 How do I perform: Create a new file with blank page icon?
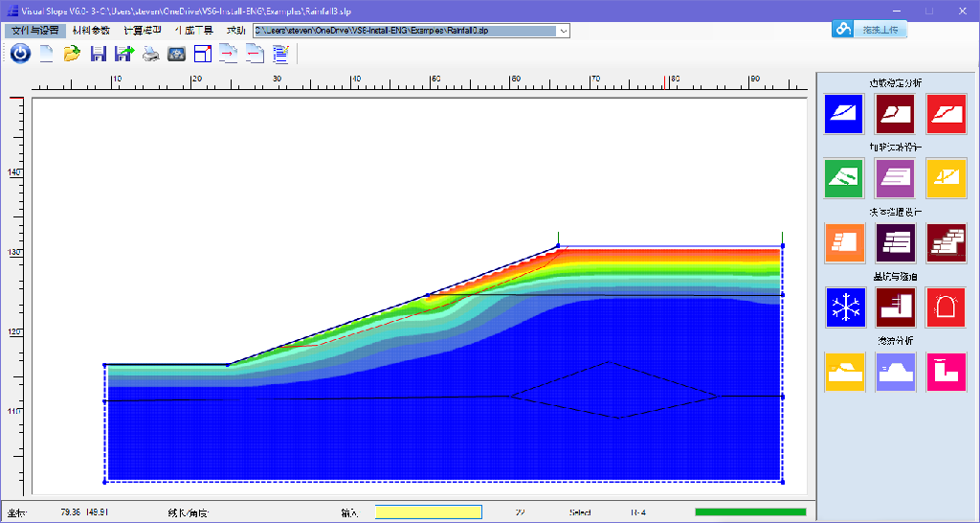(46, 54)
